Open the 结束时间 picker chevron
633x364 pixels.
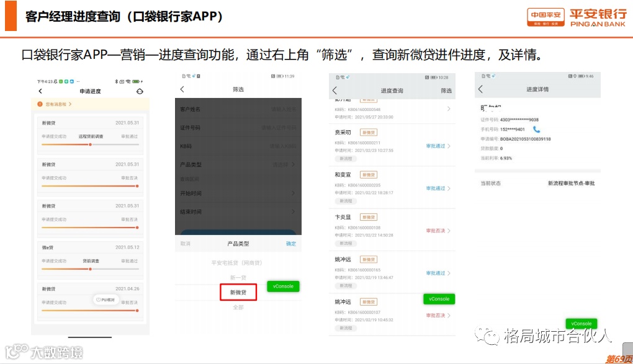[293, 211]
